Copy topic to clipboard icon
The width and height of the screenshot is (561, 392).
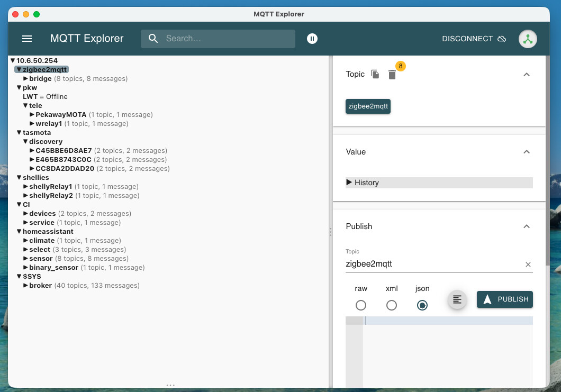[x=375, y=75]
